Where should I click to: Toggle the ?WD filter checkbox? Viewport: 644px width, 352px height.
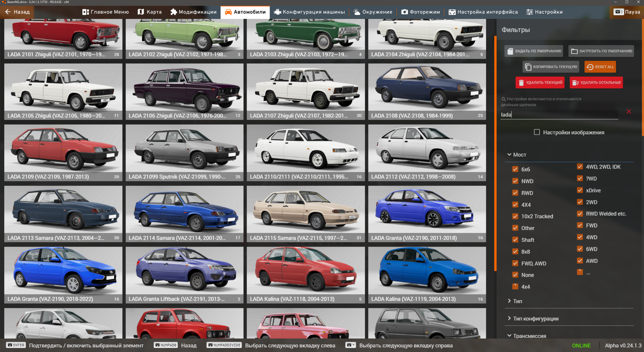coord(580,178)
